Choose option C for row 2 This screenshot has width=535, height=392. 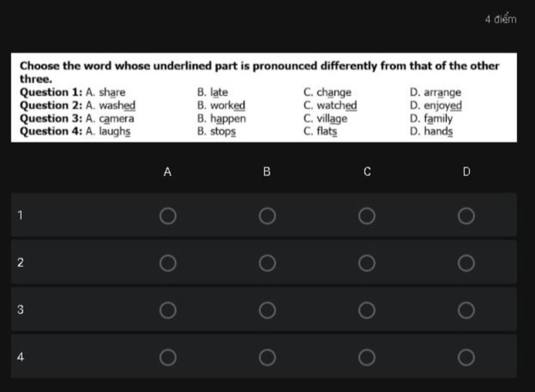click(367, 263)
